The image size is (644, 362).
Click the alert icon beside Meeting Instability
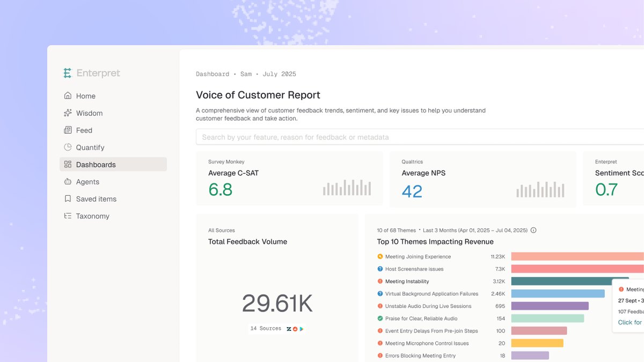[x=380, y=281]
